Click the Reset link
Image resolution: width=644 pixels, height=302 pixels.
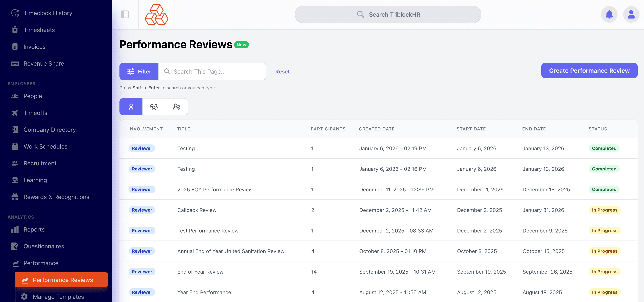point(282,72)
